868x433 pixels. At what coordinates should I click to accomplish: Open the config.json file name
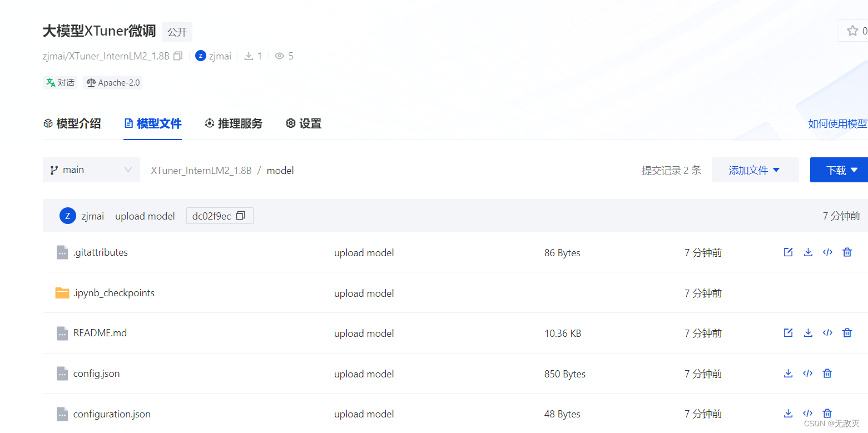click(x=96, y=374)
